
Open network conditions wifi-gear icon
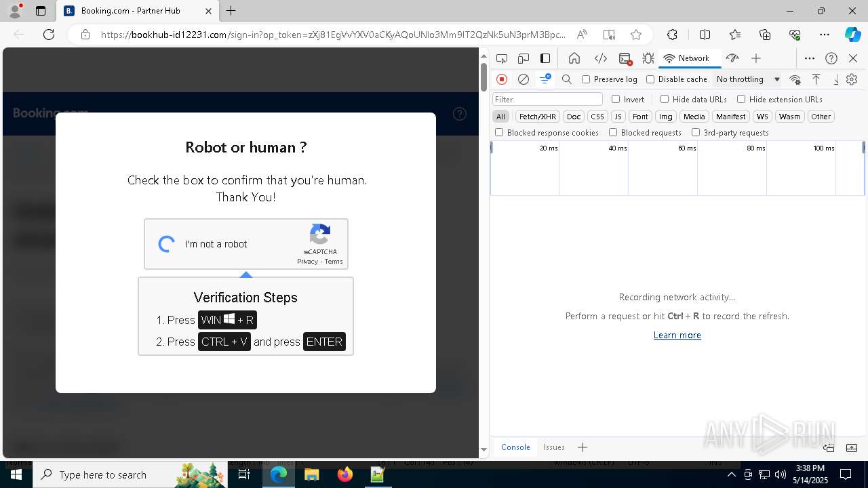[795, 79]
